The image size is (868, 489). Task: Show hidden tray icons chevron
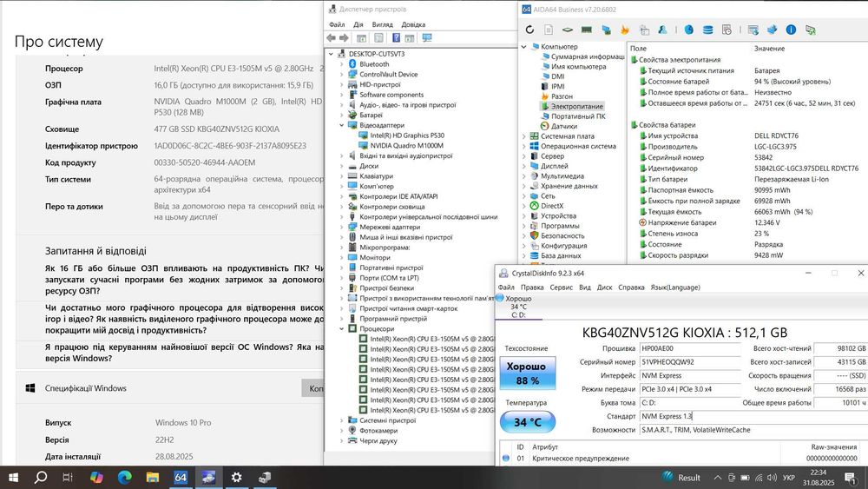click(718, 478)
